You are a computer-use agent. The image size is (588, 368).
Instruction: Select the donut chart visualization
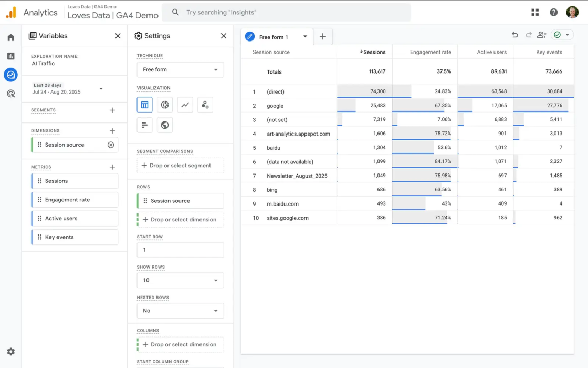click(x=165, y=105)
